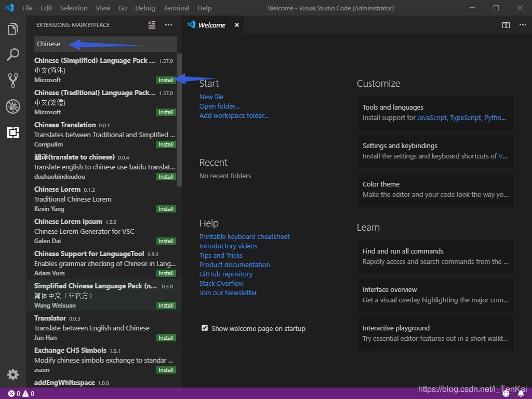Open the Edit menu
The width and height of the screenshot is (532, 399).
(46, 8)
